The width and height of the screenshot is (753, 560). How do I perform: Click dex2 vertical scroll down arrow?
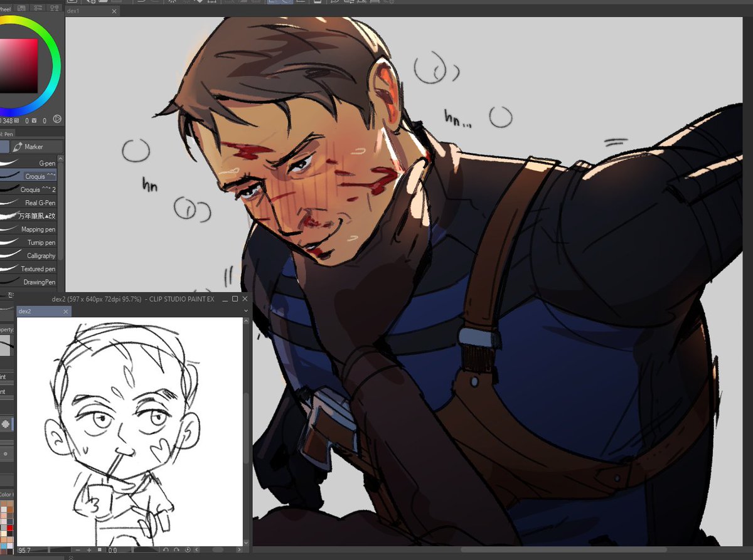point(246,542)
